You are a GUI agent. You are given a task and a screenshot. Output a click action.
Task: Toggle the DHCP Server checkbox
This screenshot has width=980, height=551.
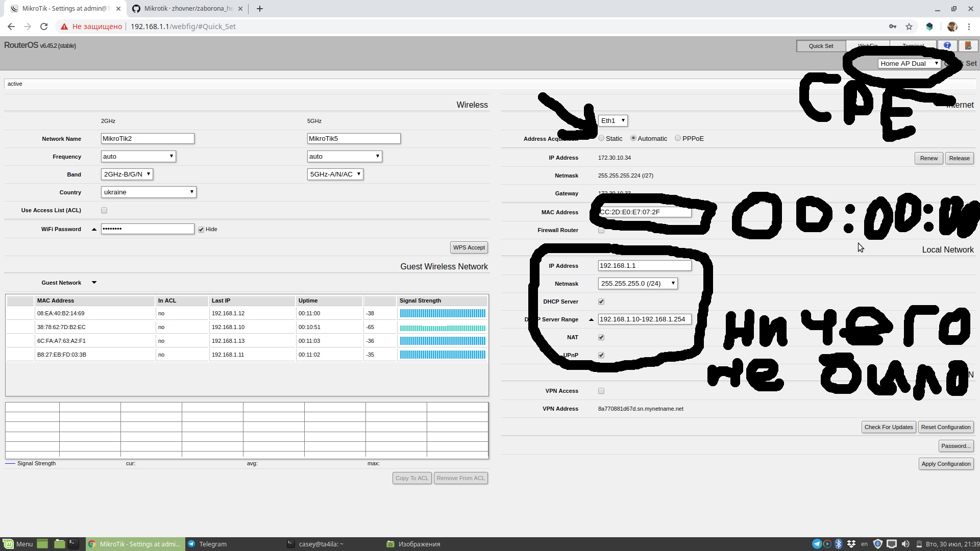click(601, 302)
